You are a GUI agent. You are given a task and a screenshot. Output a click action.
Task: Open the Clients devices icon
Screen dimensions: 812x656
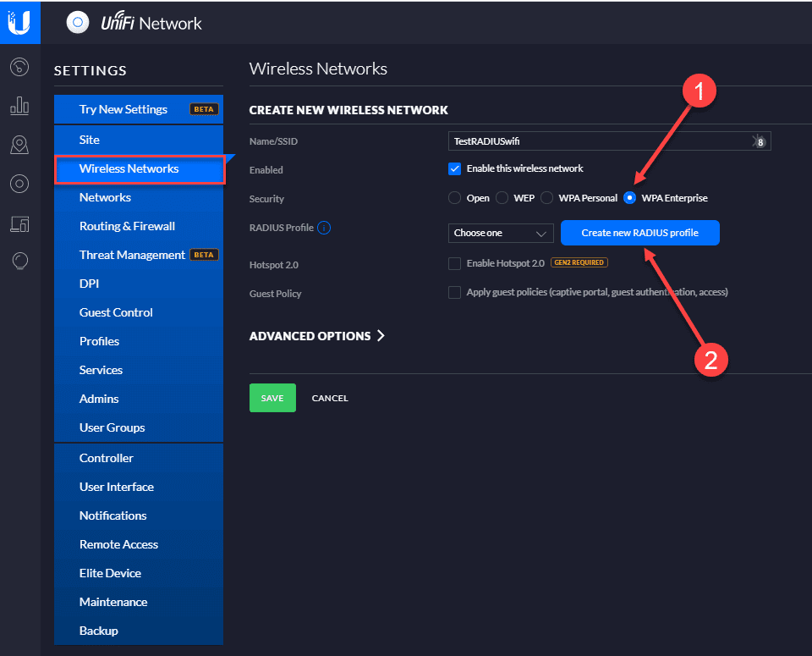[19, 223]
